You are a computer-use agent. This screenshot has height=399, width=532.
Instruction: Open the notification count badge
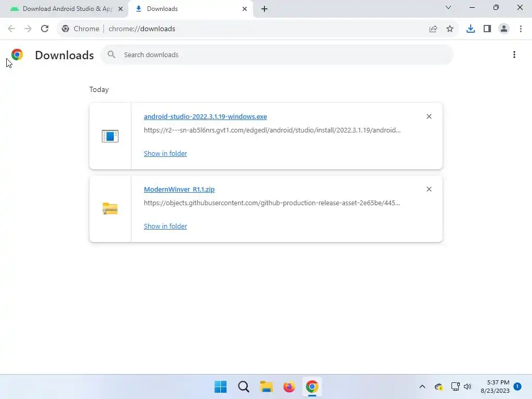pos(517,387)
